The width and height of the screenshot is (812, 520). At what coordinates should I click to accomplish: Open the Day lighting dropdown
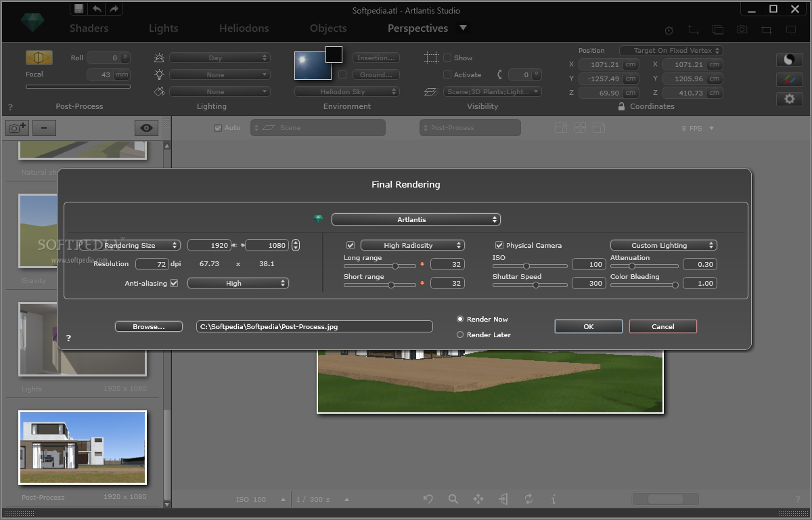[220, 58]
